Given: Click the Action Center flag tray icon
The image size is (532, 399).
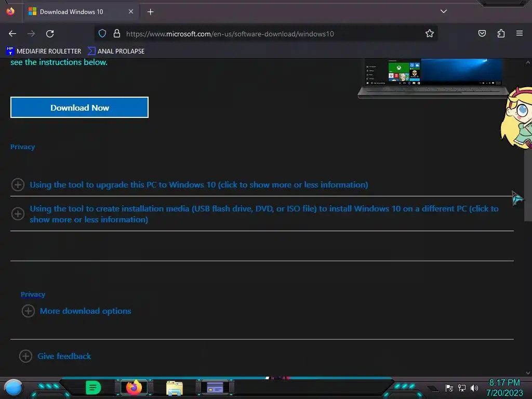Looking at the screenshot, I should click(x=449, y=388).
